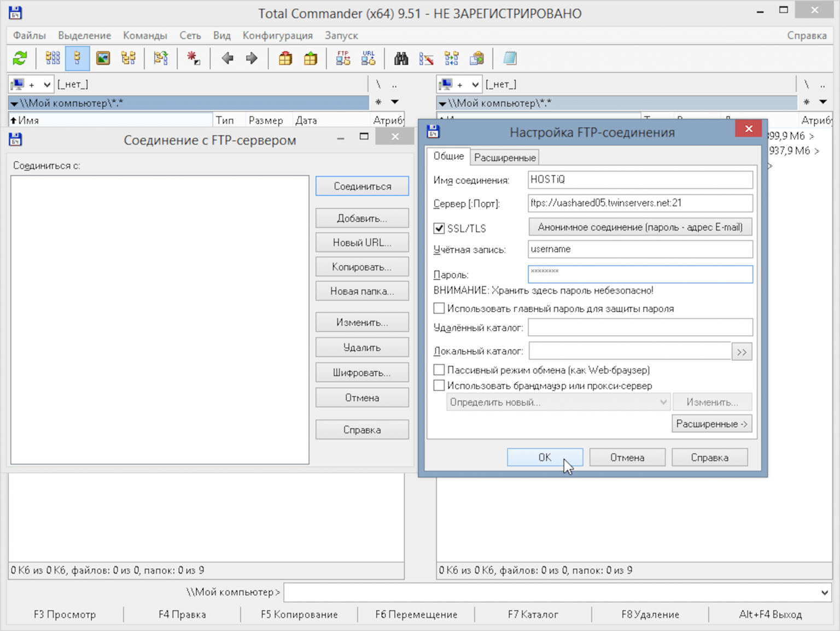Click the Notepad icon in toolbar

tap(510, 58)
